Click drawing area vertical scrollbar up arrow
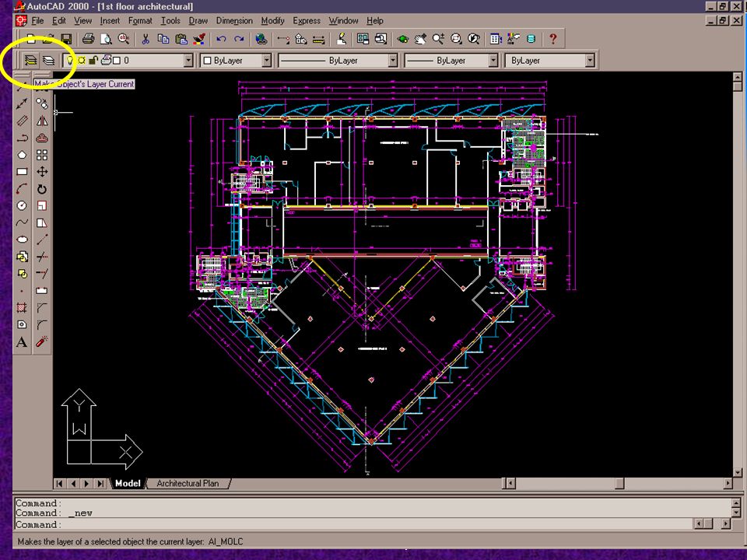The image size is (747, 560). pyautogui.click(x=738, y=77)
